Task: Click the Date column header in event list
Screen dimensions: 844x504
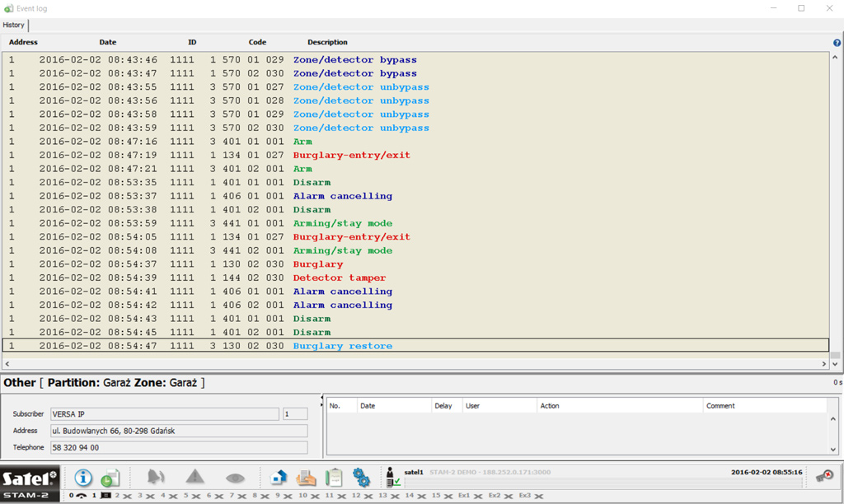Action: (x=108, y=42)
